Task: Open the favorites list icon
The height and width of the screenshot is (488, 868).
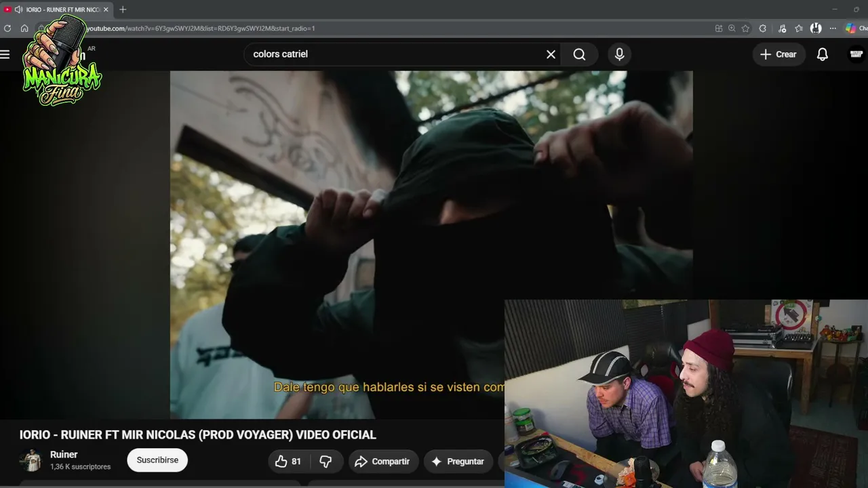Action: pos(799,28)
